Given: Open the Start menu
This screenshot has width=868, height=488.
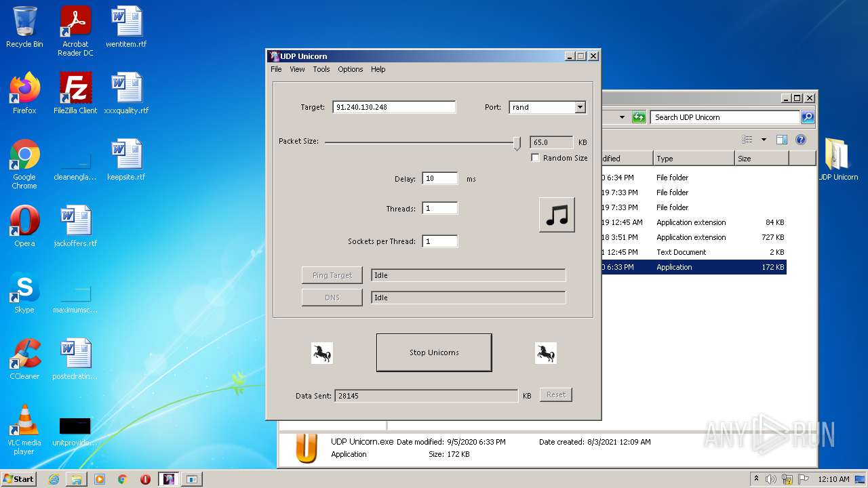Looking at the screenshot, I should pyautogui.click(x=18, y=479).
